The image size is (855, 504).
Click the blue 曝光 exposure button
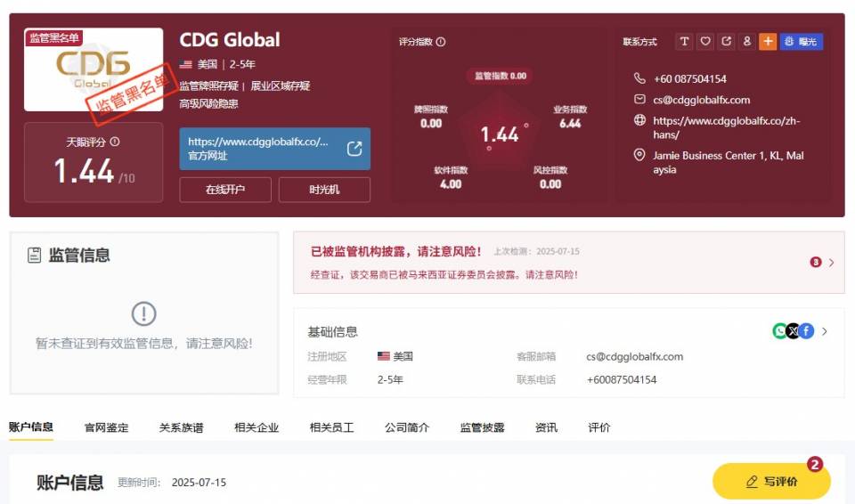click(x=801, y=42)
